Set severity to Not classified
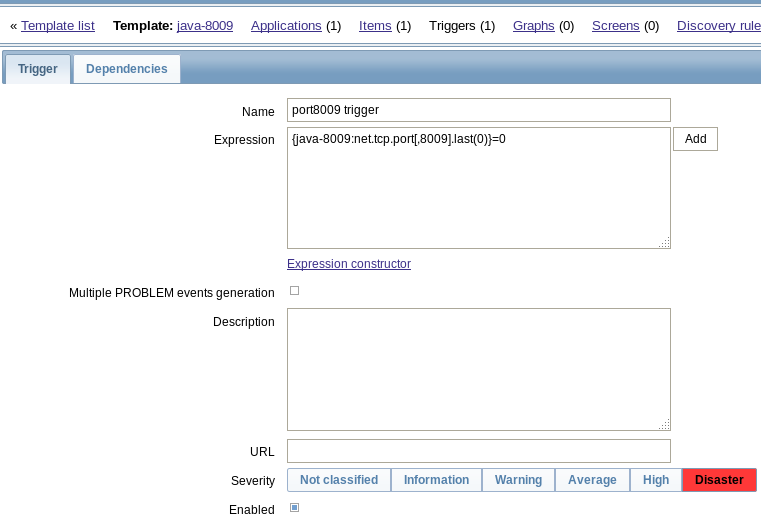The image size is (761, 520). pyautogui.click(x=339, y=480)
